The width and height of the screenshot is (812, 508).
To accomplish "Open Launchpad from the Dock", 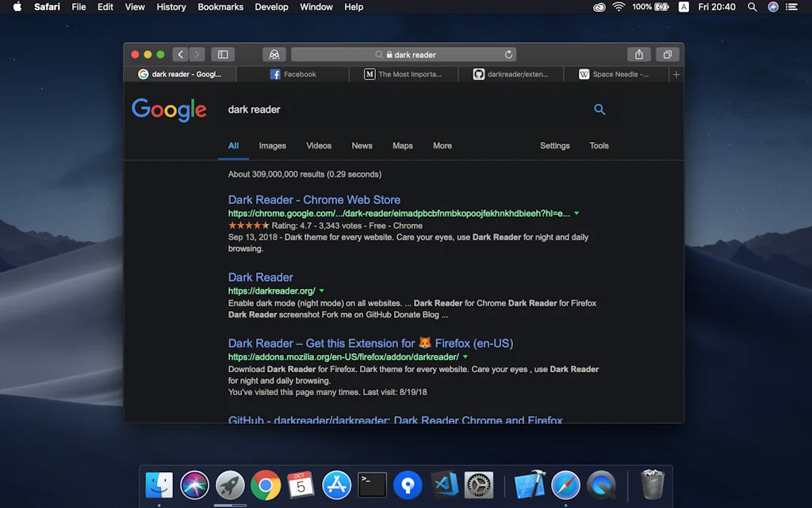I will click(x=229, y=484).
